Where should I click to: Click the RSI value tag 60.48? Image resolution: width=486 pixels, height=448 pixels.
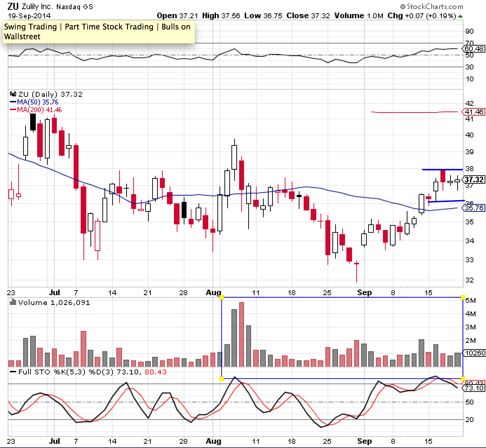tap(474, 49)
